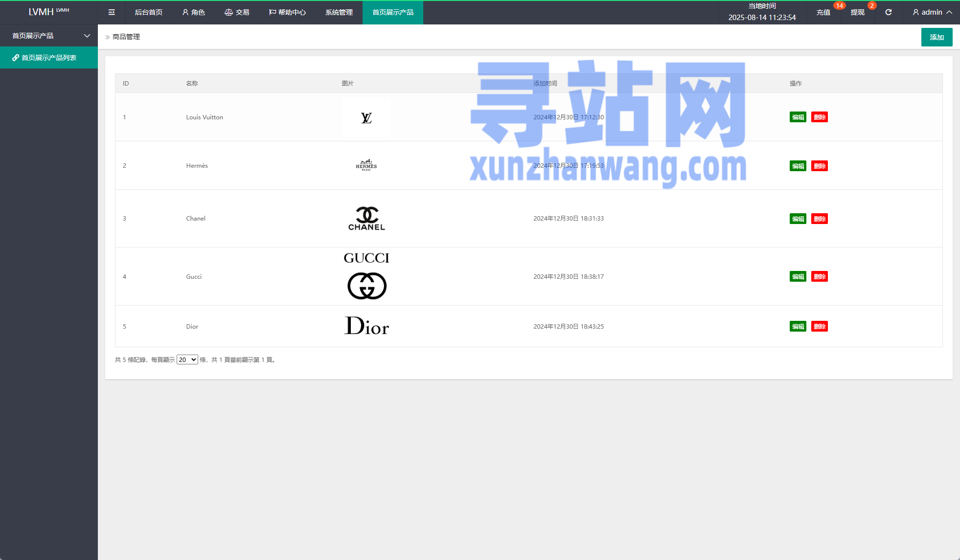Open the per-page count dropdown showing 20

tap(187, 359)
